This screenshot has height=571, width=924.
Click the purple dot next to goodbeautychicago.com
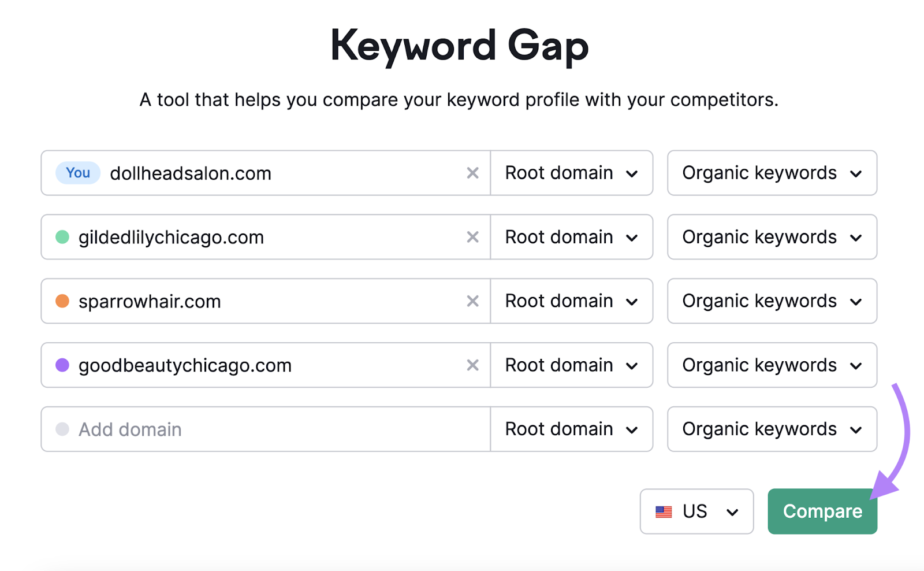coord(62,365)
